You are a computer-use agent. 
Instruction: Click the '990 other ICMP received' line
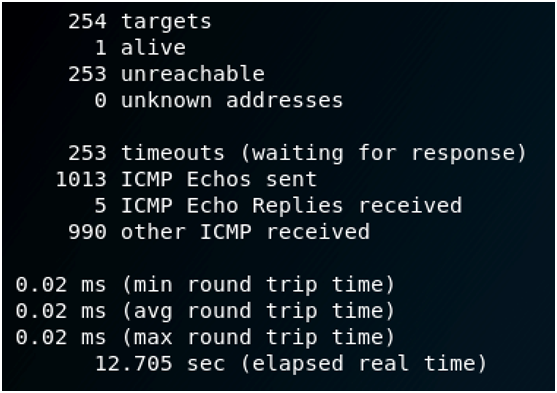[x=219, y=232]
